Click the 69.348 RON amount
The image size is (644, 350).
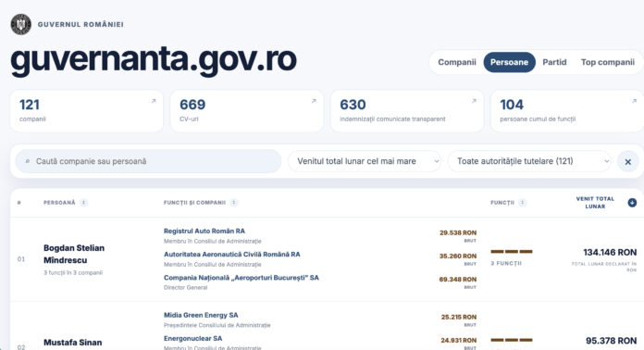pyautogui.click(x=458, y=280)
